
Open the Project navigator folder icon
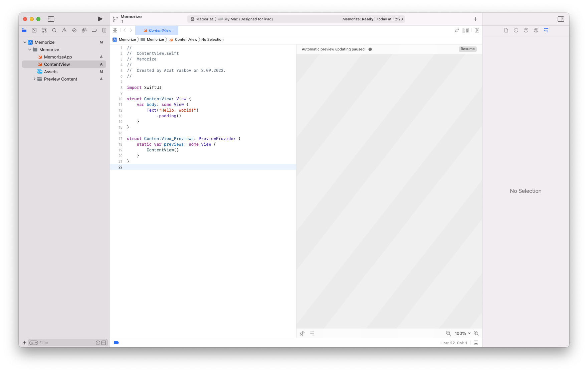pyautogui.click(x=24, y=30)
